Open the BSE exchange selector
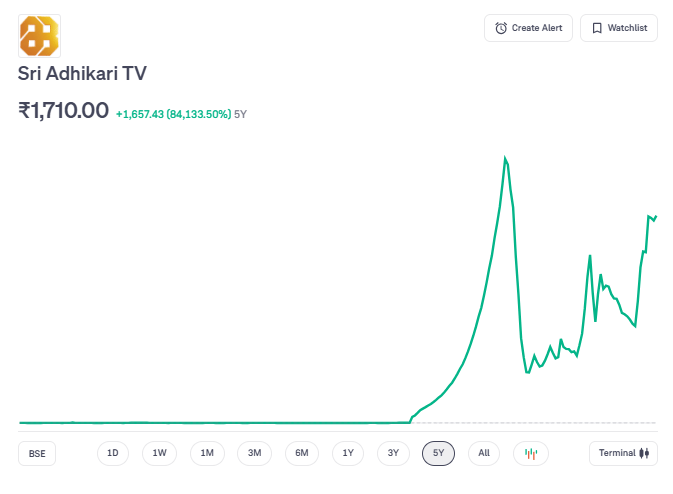Image resolution: width=673 pixels, height=494 pixels. (37, 453)
